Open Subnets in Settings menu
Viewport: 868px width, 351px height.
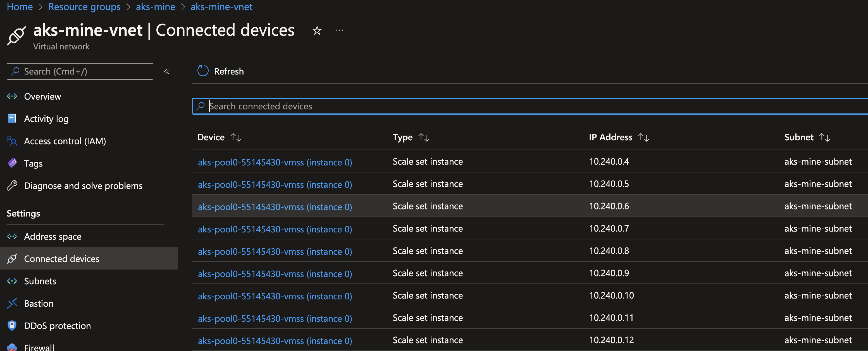click(40, 281)
